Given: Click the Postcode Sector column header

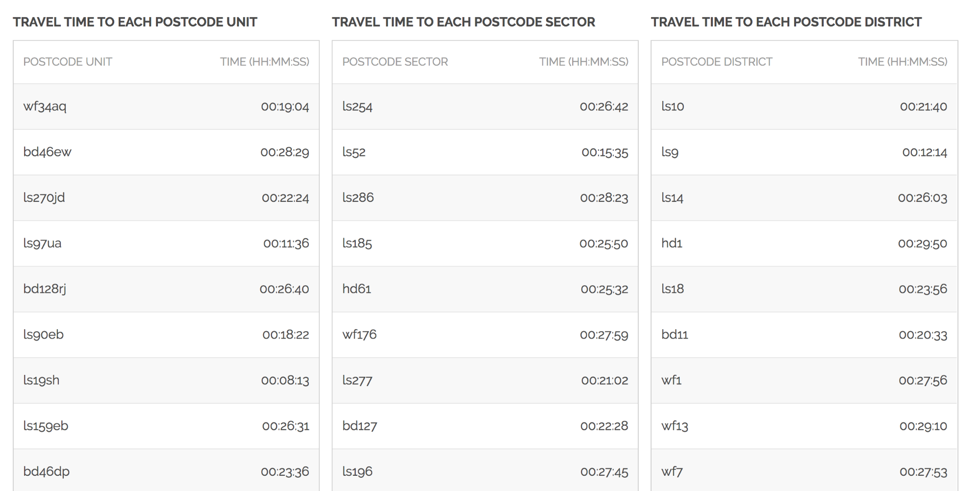Looking at the screenshot, I should [395, 62].
